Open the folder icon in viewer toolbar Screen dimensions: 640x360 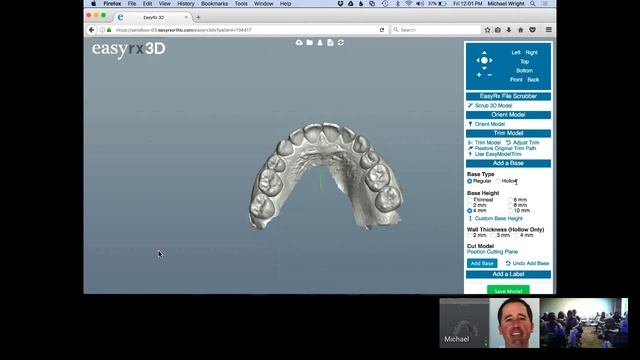coord(309,42)
